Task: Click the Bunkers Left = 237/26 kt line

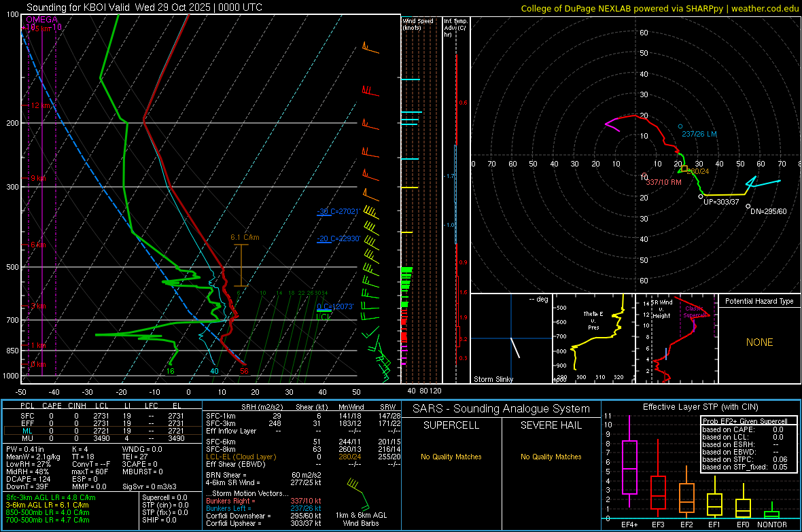Action: click(264, 508)
